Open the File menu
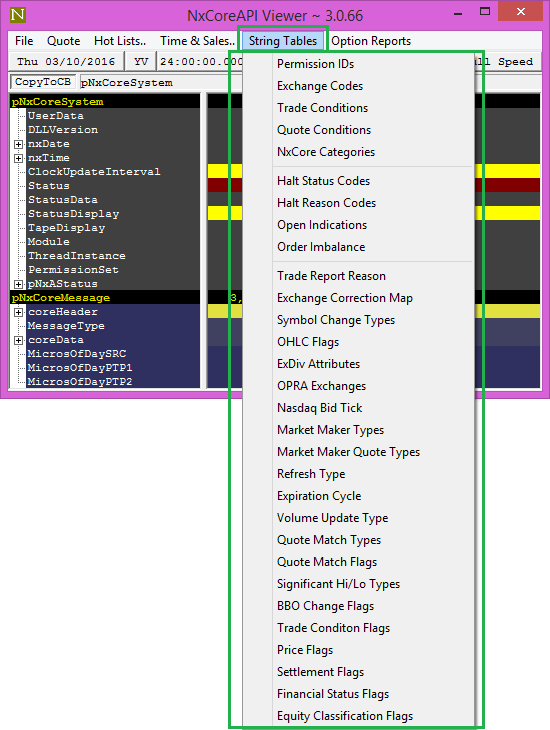Screen dimensions: 550x730 pos(24,41)
